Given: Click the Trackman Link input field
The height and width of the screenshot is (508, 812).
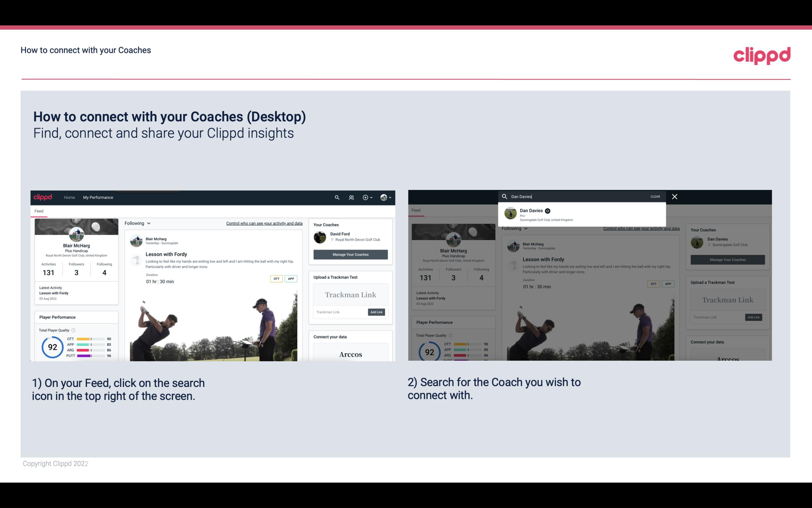Looking at the screenshot, I should (x=338, y=312).
